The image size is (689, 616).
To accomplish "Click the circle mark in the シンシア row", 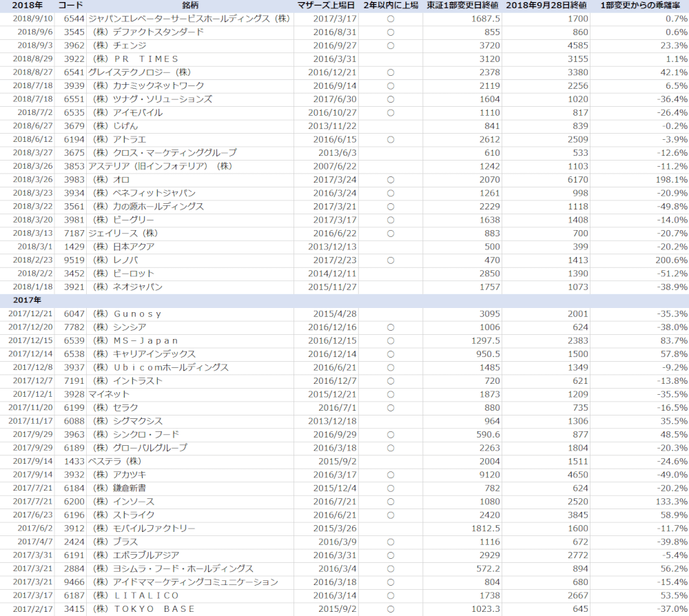I will click(391, 328).
